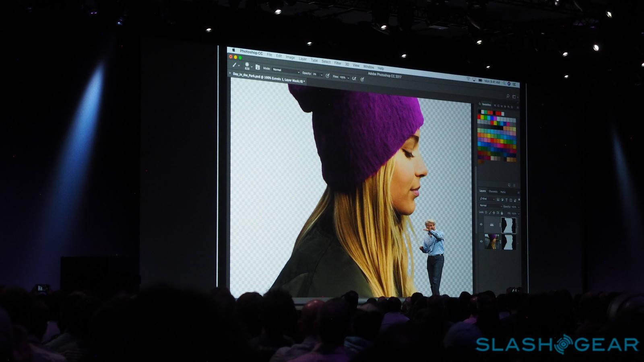Screen dimensions: 644x362
Task: Toggle pressure for size icon
Action: point(362,79)
